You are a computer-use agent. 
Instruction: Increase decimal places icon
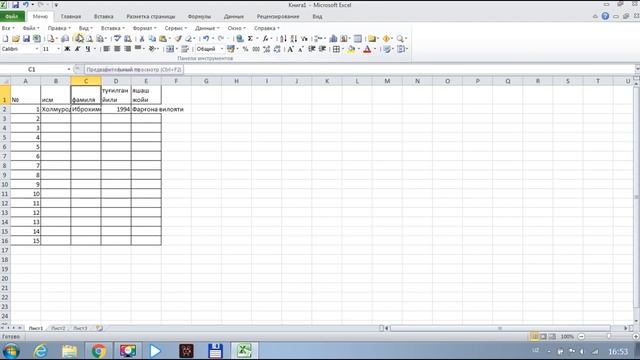pyautogui.click(x=267, y=49)
